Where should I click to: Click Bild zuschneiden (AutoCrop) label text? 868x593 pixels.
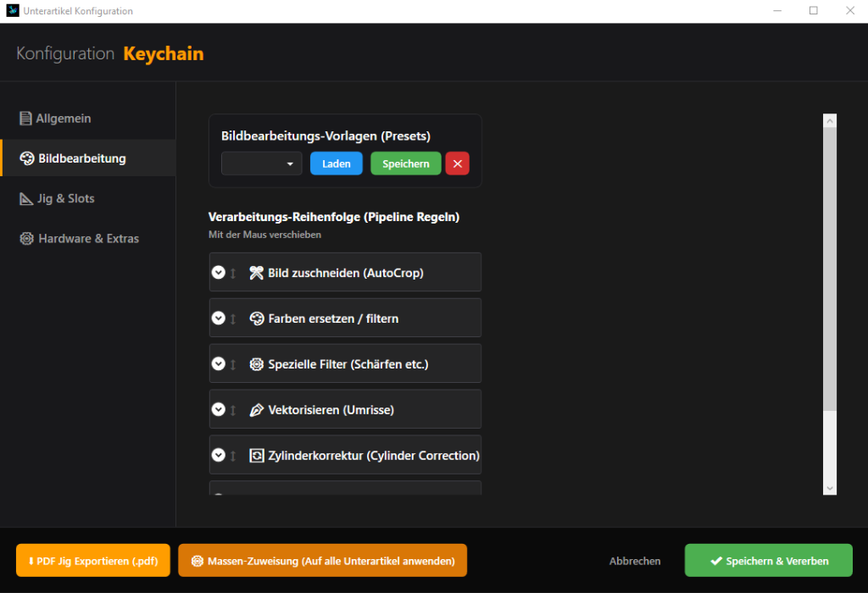pyautogui.click(x=346, y=273)
